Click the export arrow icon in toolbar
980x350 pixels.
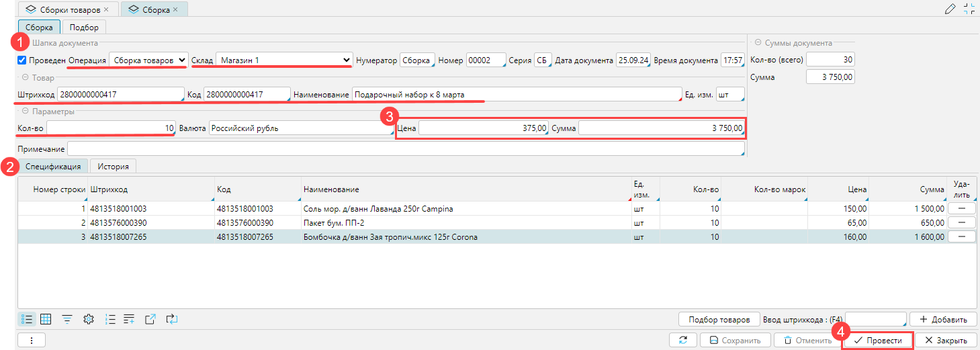(x=150, y=319)
